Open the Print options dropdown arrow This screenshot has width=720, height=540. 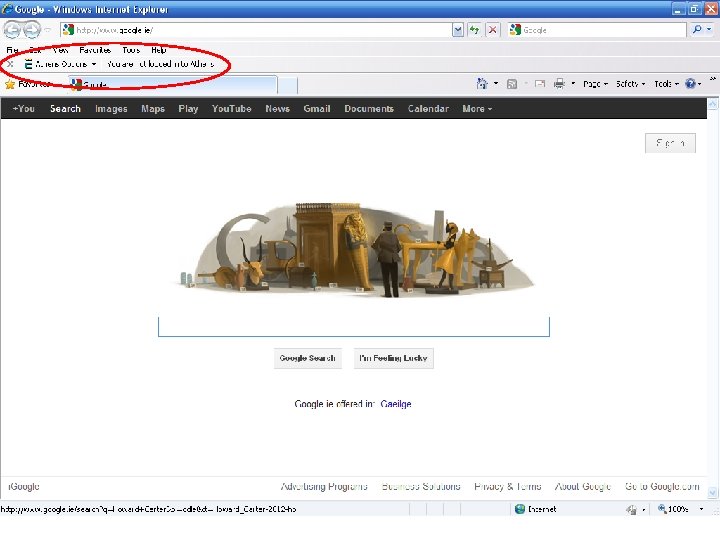click(573, 84)
